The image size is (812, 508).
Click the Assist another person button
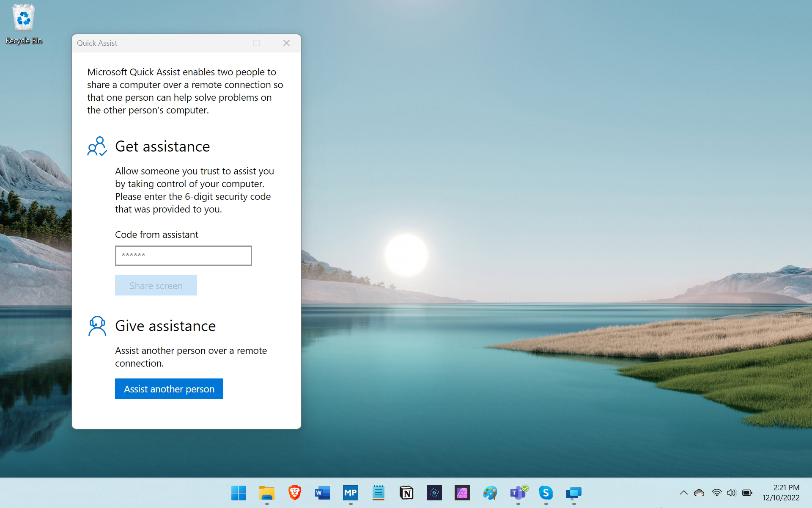tap(169, 389)
